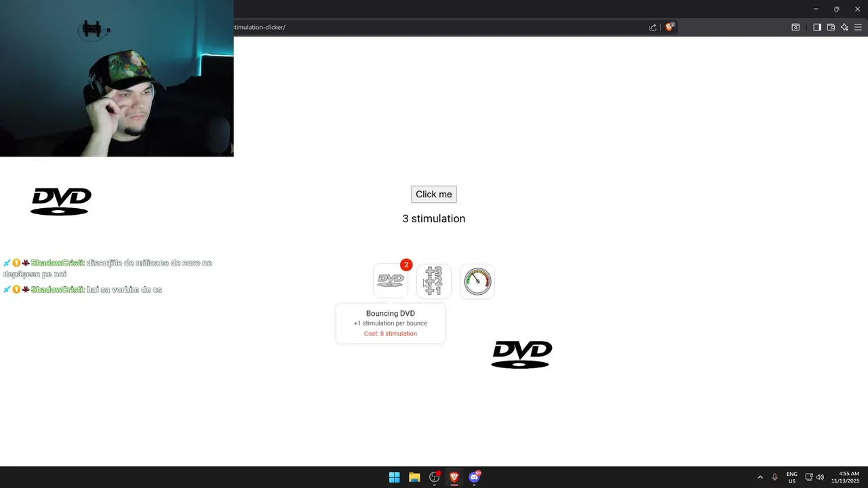Click the "Bouncing DVD" tooltip title
Screen dimensions: 868x488
pyautogui.click(x=391, y=314)
